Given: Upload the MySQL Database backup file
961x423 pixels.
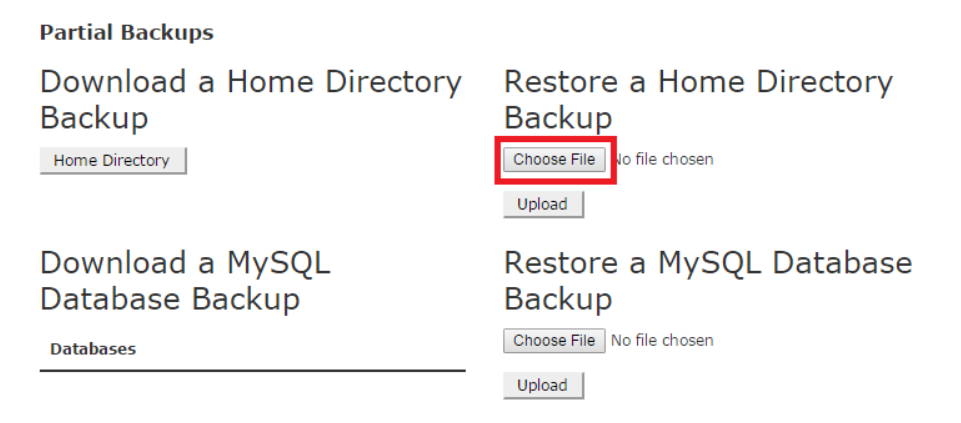Looking at the screenshot, I should click(x=542, y=385).
